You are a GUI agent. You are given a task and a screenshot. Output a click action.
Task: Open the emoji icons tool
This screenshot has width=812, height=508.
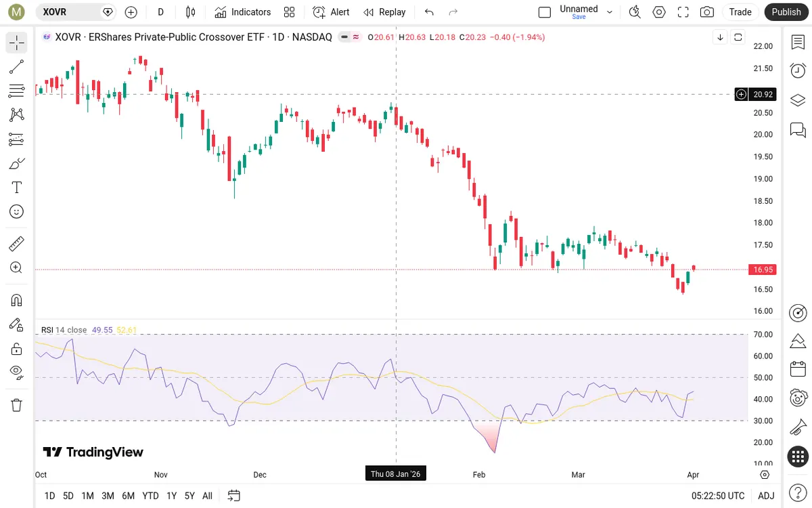click(17, 212)
